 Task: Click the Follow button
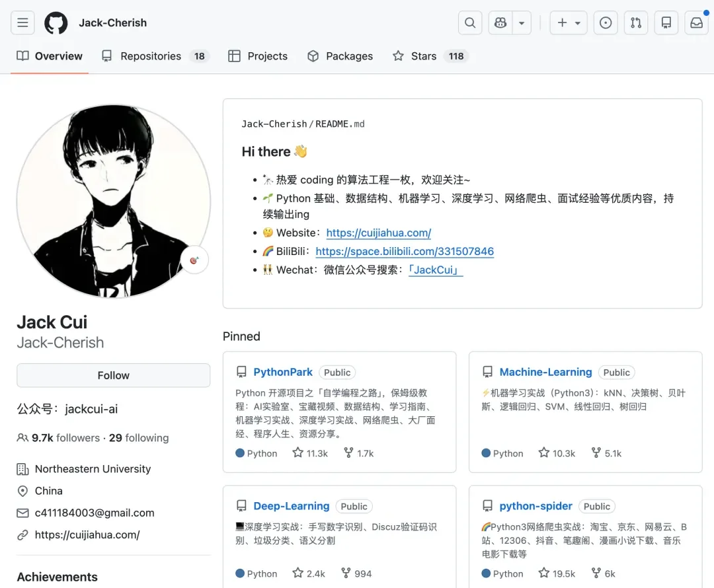(x=113, y=375)
